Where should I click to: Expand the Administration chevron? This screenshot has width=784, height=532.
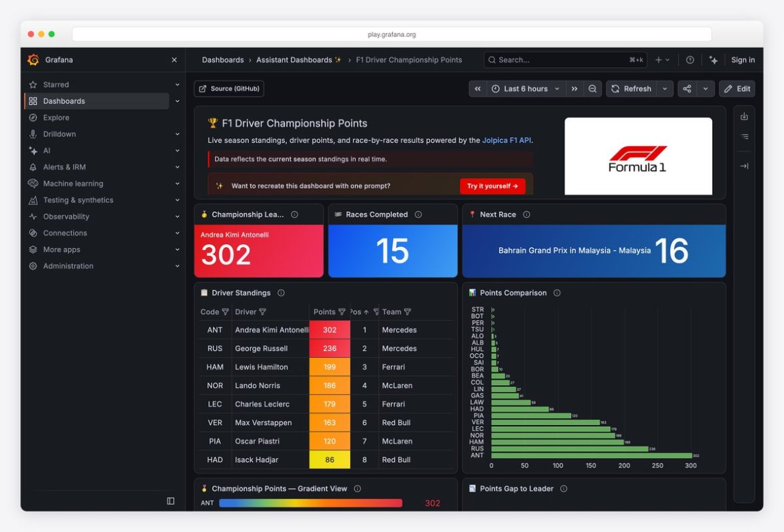click(178, 266)
